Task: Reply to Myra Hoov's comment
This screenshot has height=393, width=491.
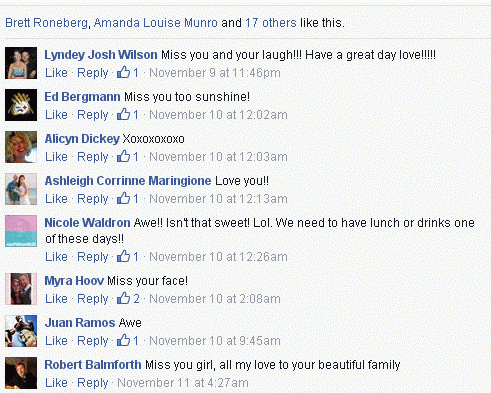Action: tap(93, 299)
